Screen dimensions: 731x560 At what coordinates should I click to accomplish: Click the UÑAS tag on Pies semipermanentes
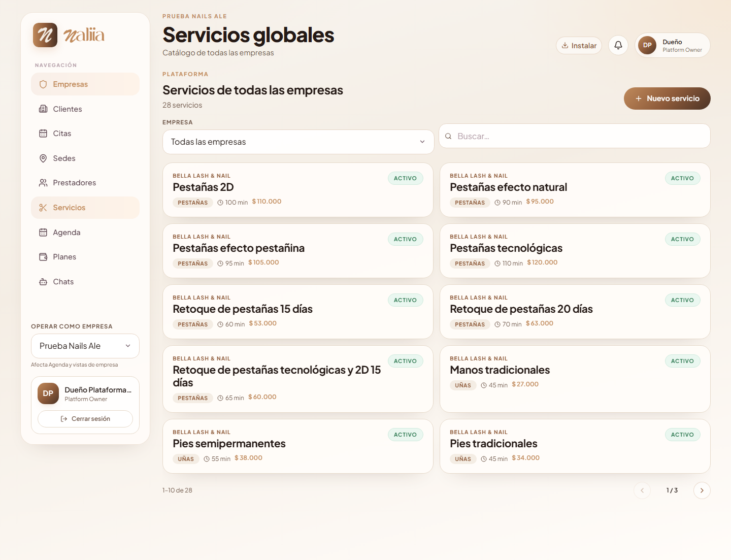[186, 459]
